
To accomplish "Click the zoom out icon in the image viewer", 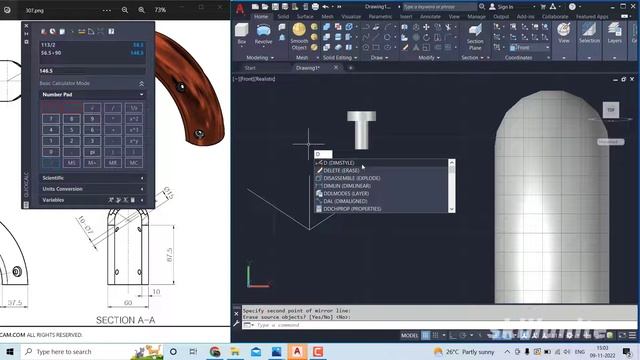I will pos(125,10).
